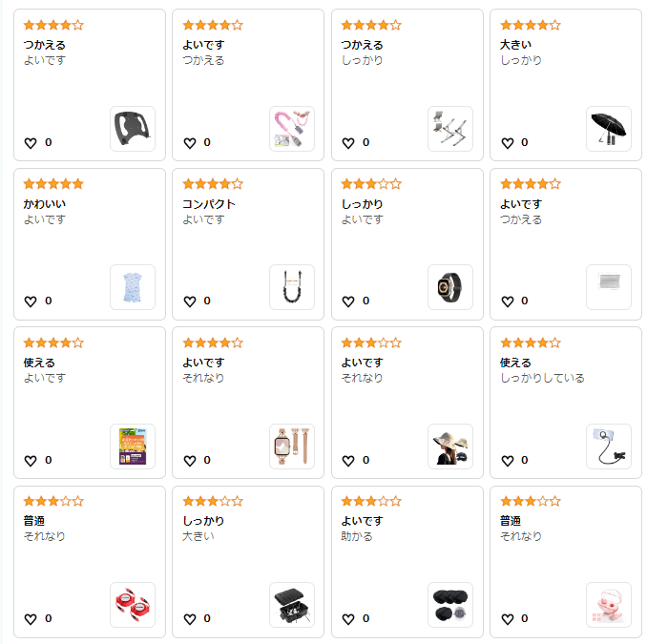
Task: Open the black umbrella product thumbnail
Action: 609,129
